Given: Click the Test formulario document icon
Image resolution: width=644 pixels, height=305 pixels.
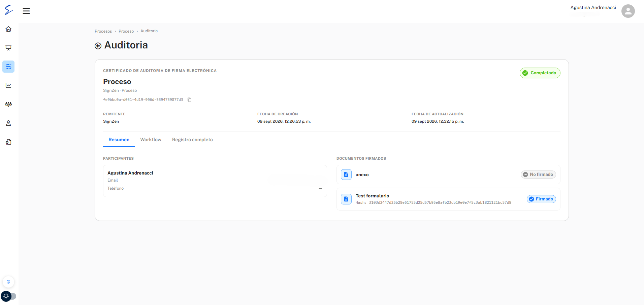Looking at the screenshot, I should (x=346, y=199).
